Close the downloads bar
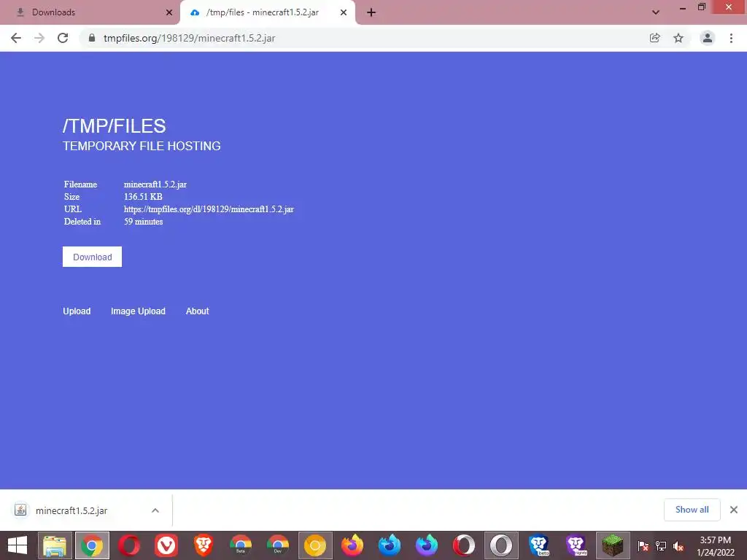The image size is (747, 560). [x=734, y=510]
